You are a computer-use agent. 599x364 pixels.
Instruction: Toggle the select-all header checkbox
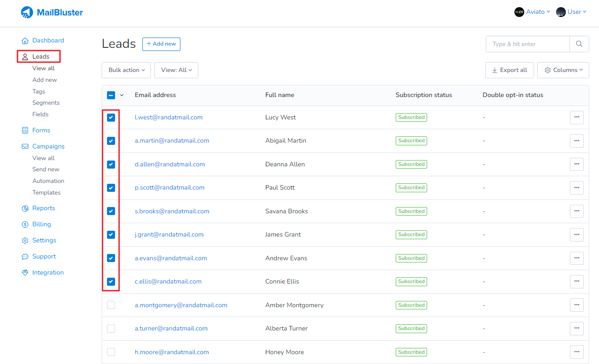111,95
